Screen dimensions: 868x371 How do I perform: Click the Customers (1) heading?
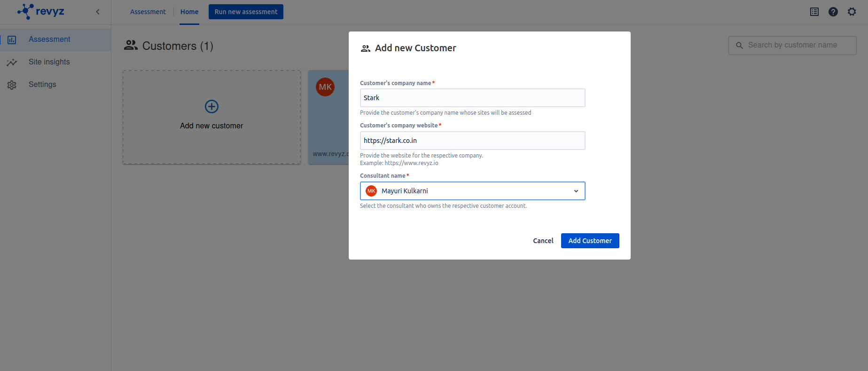(x=178, y=46)
